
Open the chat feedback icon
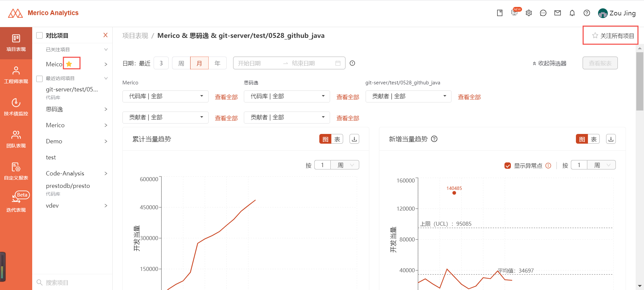point(543,13)
